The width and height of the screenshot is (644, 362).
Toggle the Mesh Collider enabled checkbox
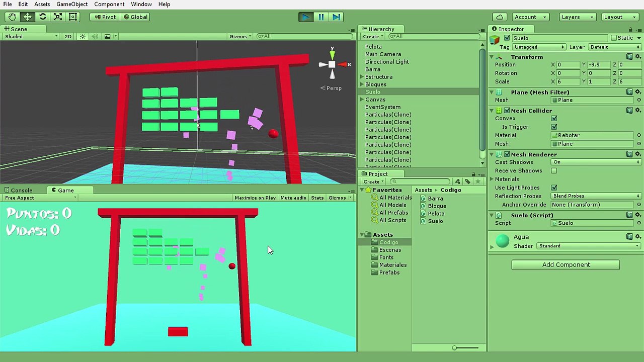point(507,111)
